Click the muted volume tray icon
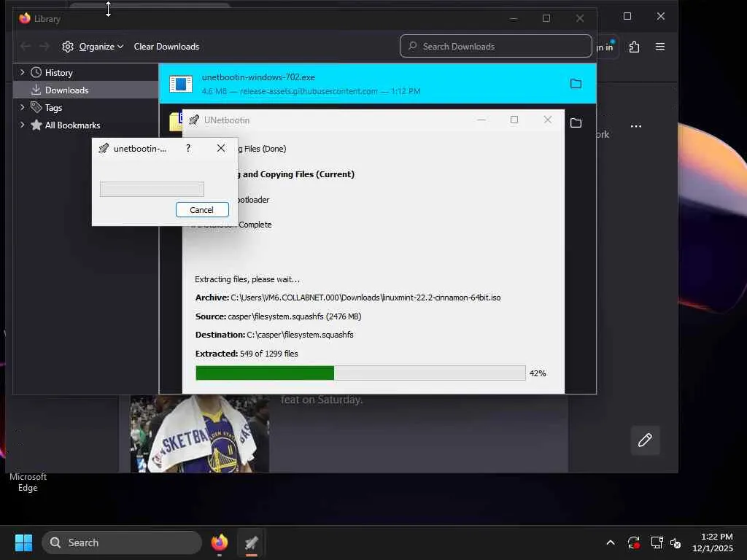The height and width of the screenshot is (560, 747). (676, 542)
